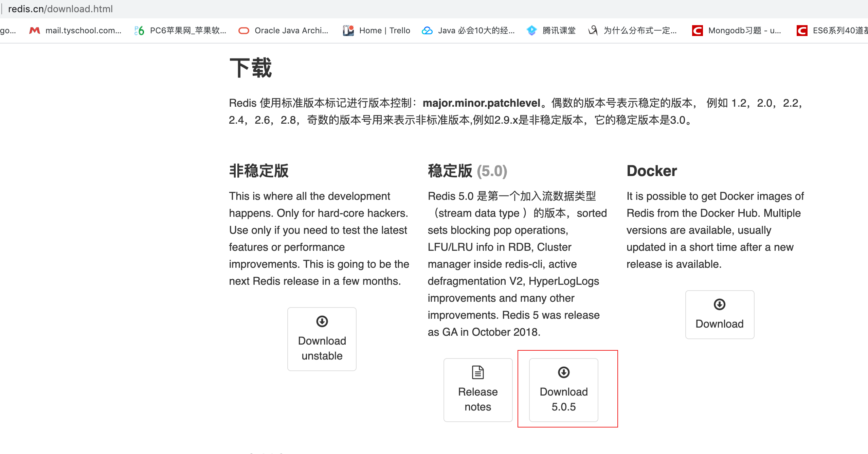Open the Release notes button
The image size is (868, 454).
pyautogui.click(x=478, y=390)
